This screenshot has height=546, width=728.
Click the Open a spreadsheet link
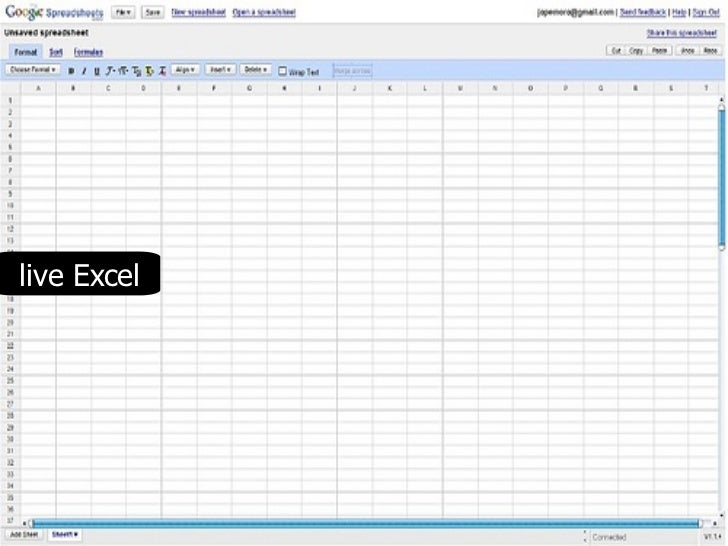[264, 12]
